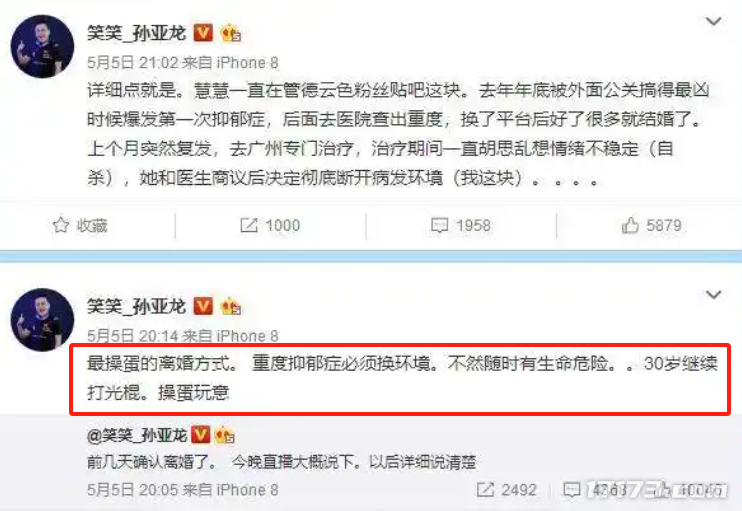
Task: Expand the first post's chevron options menu
Action: 713,21
